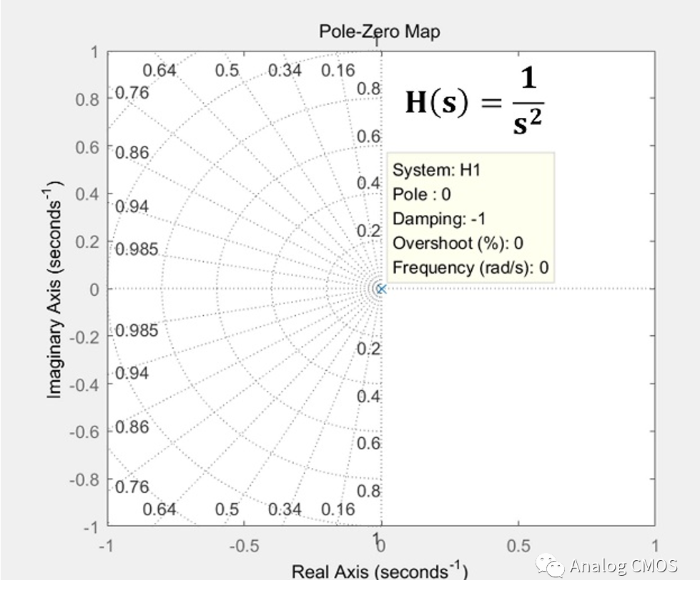Click the positive 0.5 real axis tick label
The width and height of the screenshot is (700, 598).
pos(518,547)
